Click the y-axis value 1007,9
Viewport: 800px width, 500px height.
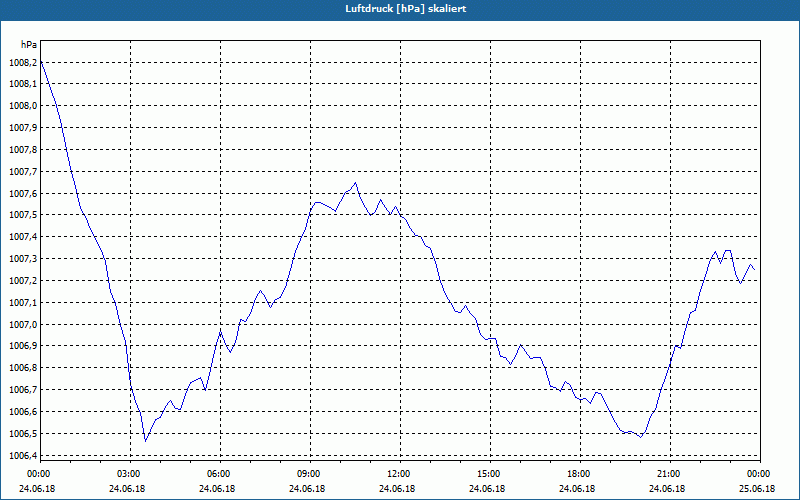[x=23, y=128]
